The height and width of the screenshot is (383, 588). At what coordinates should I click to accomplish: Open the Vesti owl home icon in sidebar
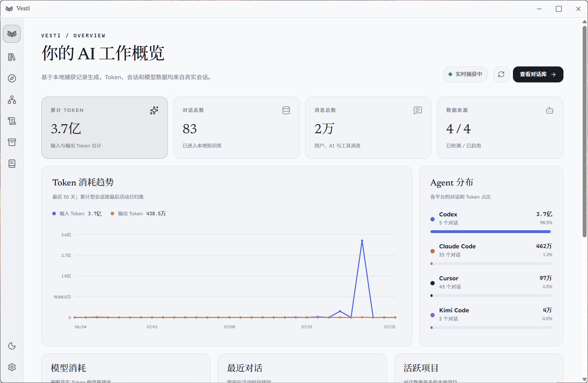click(12, 34)
